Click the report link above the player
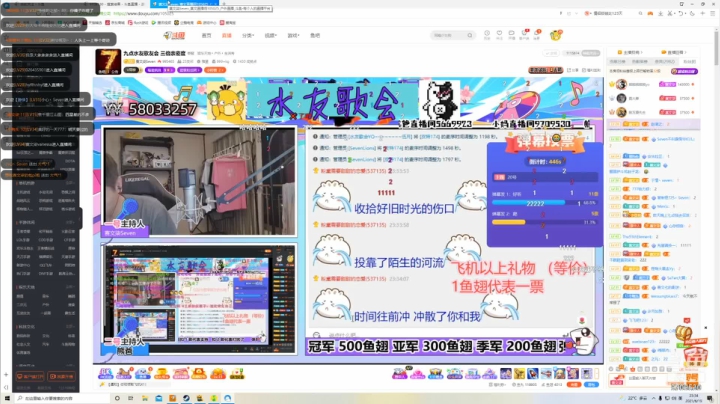The image size is (720, 404). (x=591, y=70)
